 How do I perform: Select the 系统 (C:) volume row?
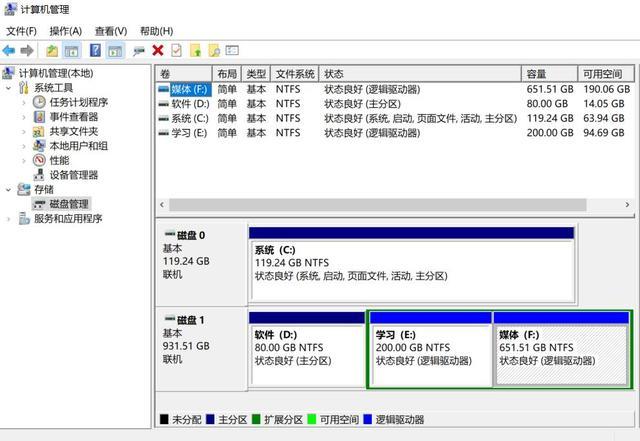394,118
